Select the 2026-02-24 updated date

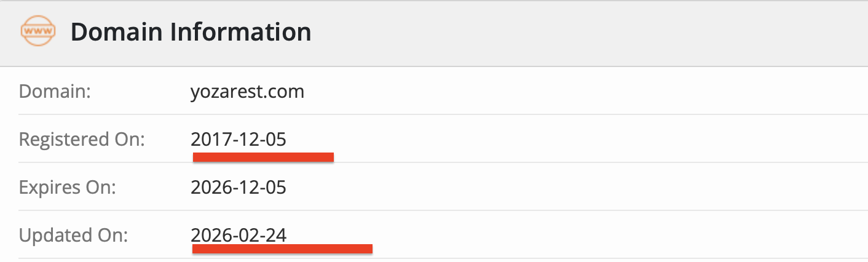pos(239,236)
